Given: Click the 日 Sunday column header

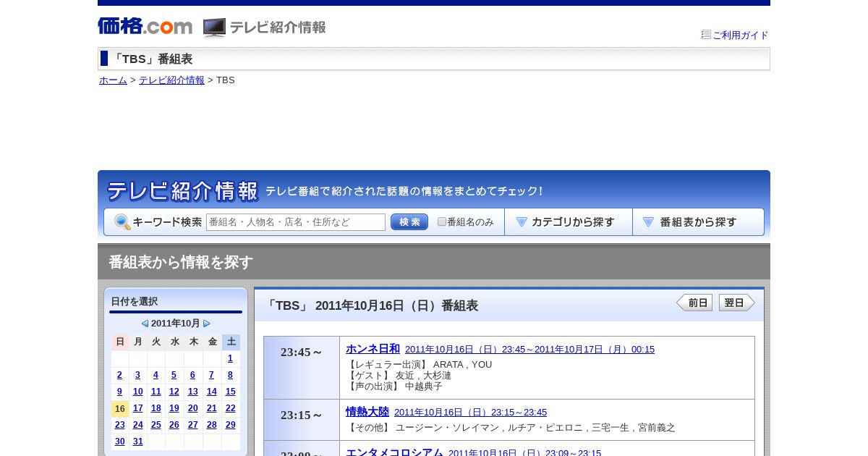Looking at the screenshot, I should tap(120, 342).
